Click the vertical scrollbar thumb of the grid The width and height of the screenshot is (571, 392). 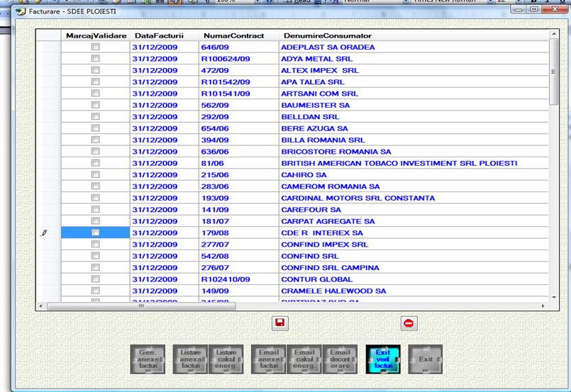[x=554, y=72]
